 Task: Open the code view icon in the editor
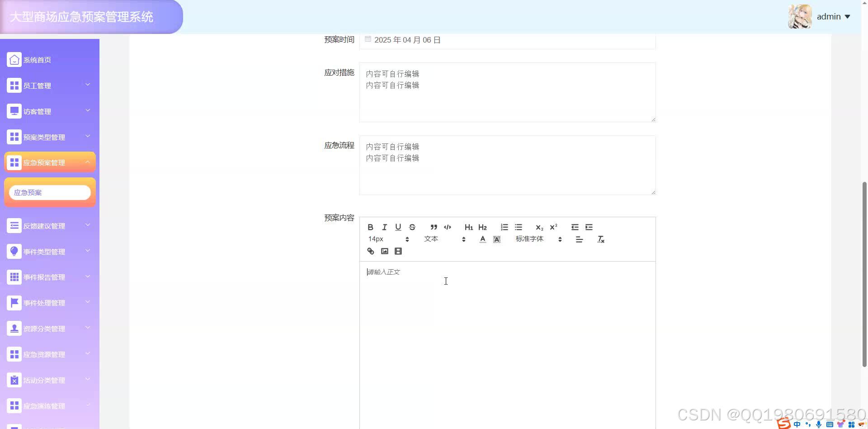coord(448,227)
